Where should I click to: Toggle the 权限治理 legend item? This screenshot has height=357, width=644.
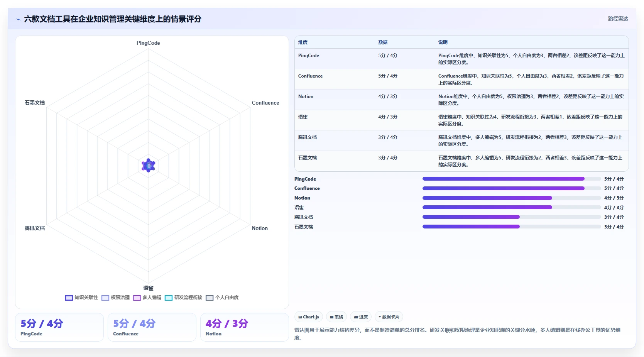pyautogui.click(x=115, y=298)
